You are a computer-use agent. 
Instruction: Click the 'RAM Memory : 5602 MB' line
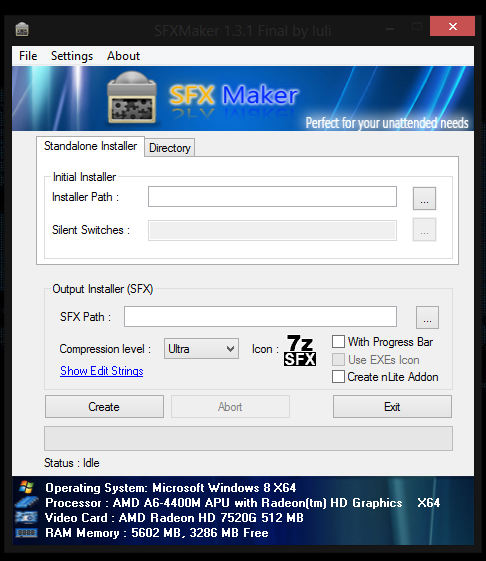pos(157,533)
